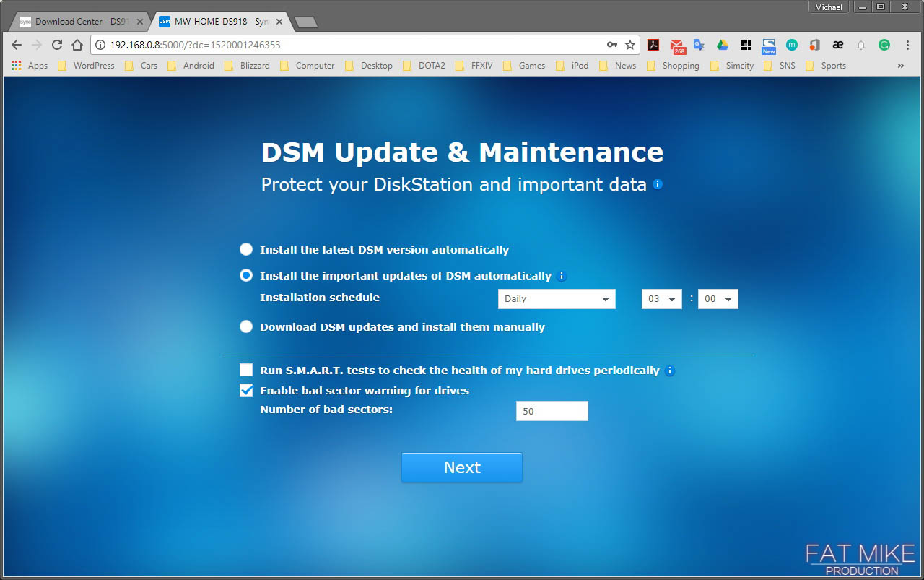Open the teal circle 'm' extension
This screenshot has height=580, width=924.
coord(792,45)
